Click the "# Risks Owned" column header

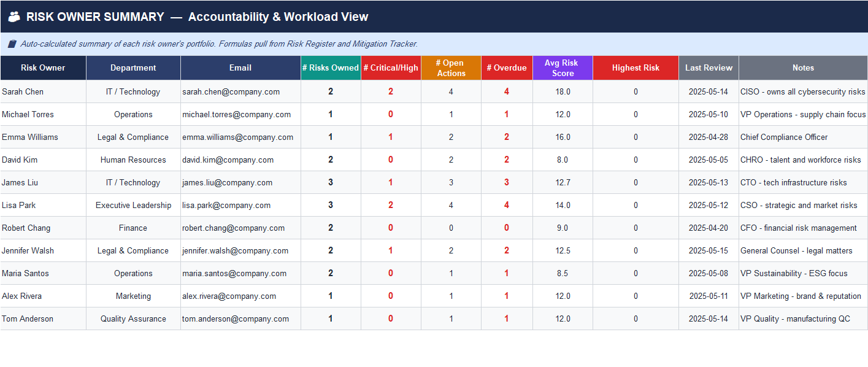tap(330, 68)
